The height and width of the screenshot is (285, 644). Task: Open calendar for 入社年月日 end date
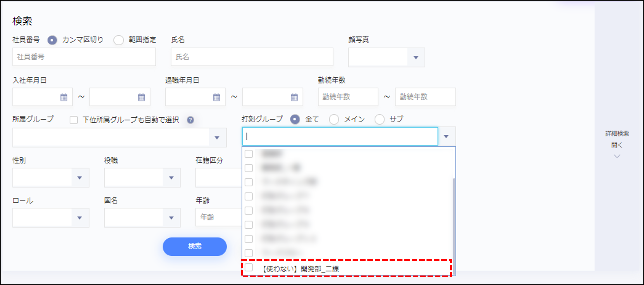(x=141, y=97)
